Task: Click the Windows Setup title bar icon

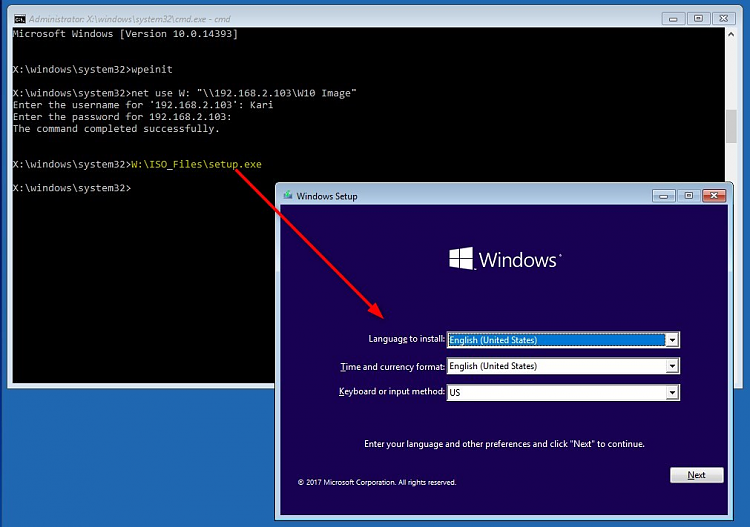Action: (287, 196)
